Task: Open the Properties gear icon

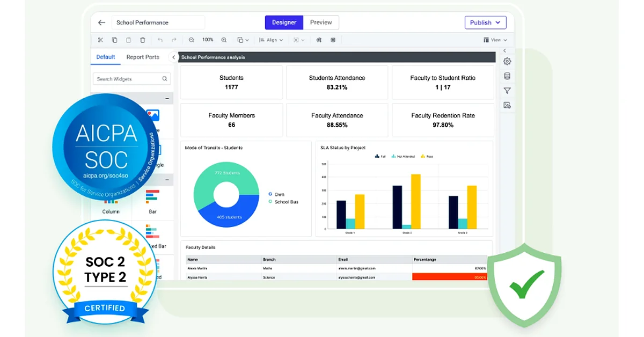Action: pos(507,61)
